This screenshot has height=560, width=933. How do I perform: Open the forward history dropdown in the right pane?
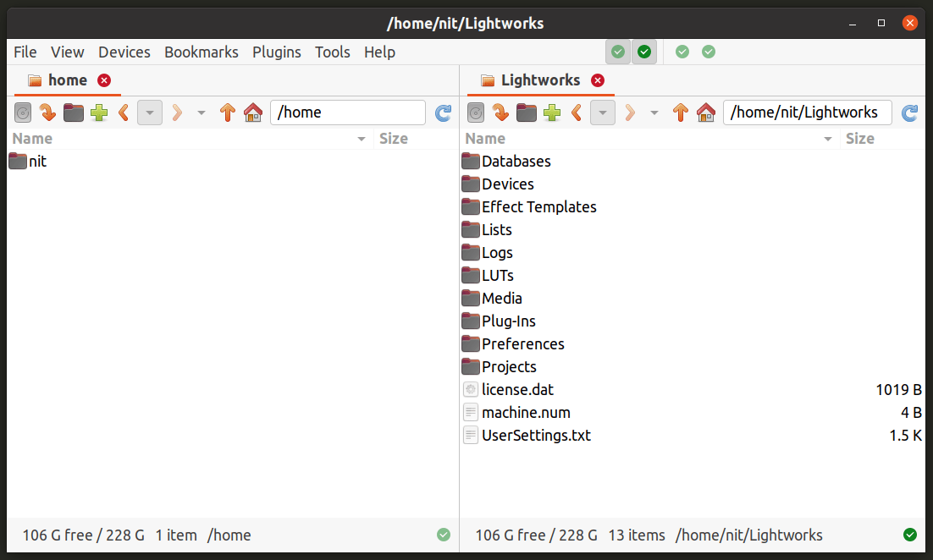click(x=654, y=112)
